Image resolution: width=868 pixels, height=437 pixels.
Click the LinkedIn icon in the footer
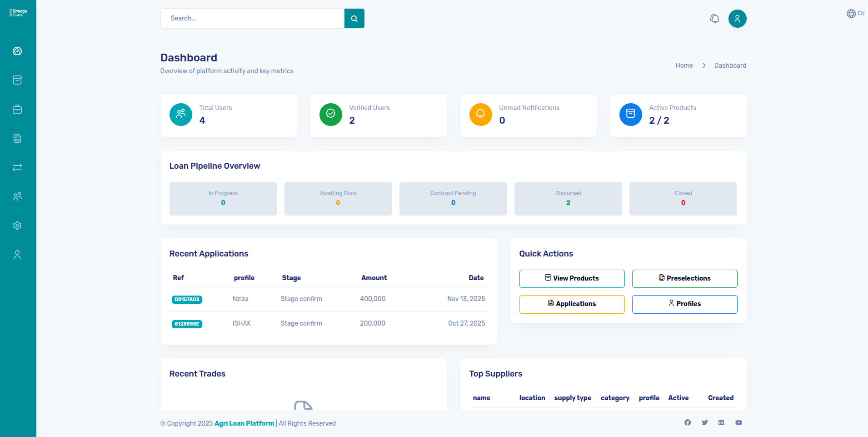coord(722,422)
